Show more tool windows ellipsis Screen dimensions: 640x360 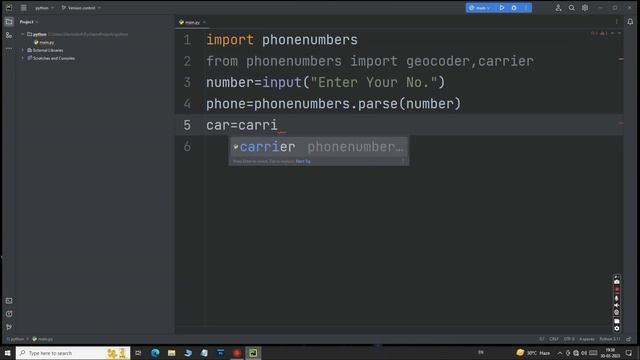(x=9, y=49)
